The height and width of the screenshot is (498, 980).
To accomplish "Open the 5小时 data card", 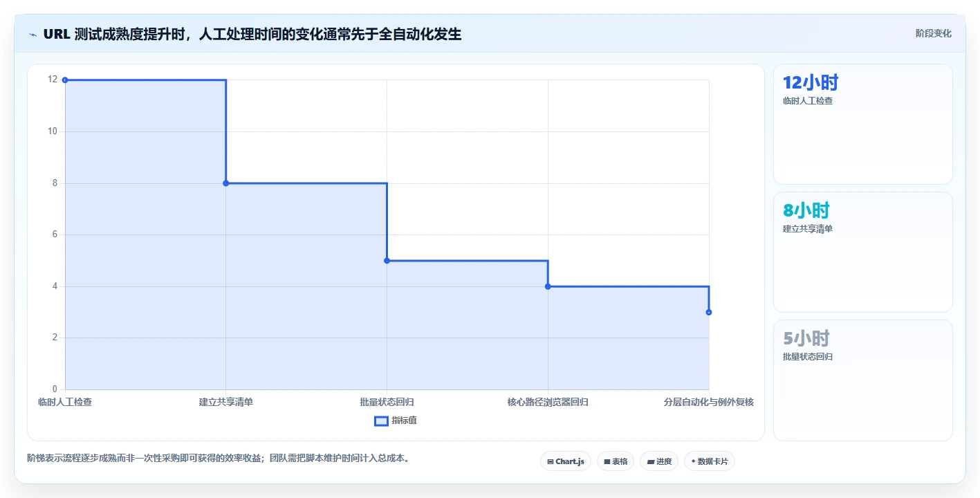I will (x=862, y=380).
